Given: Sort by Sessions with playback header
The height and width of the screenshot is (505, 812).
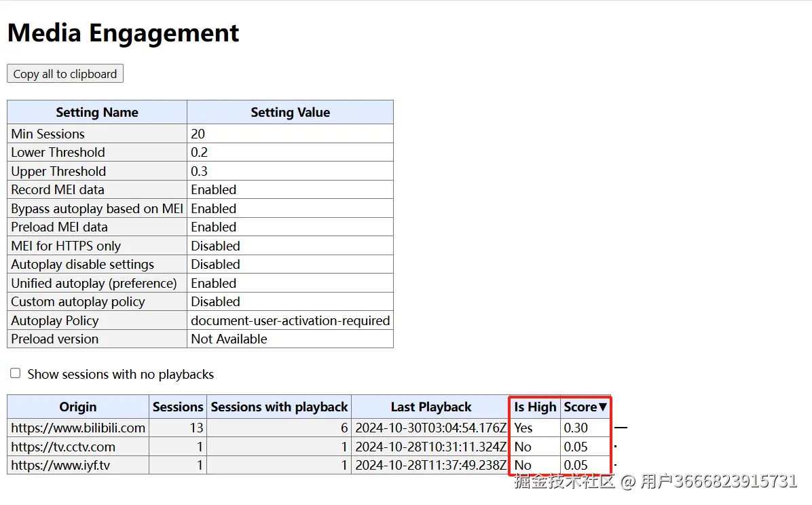Looking at the screenshot, I should tap(279, 407).
